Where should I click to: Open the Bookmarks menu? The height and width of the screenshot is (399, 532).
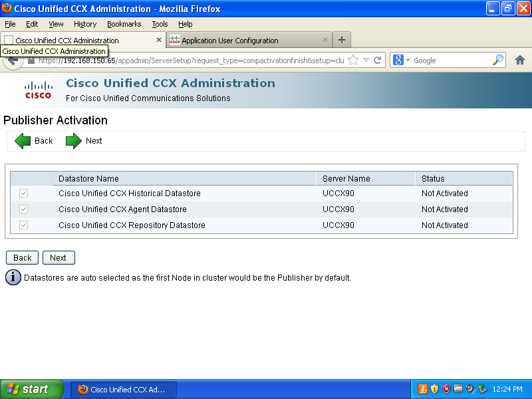tap(124, 24)
